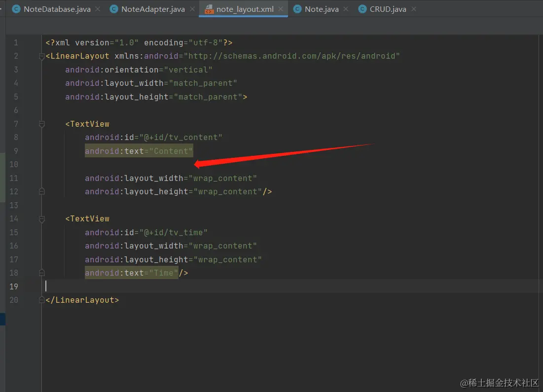Click the CRUD.java class file icon

point(362,9)
